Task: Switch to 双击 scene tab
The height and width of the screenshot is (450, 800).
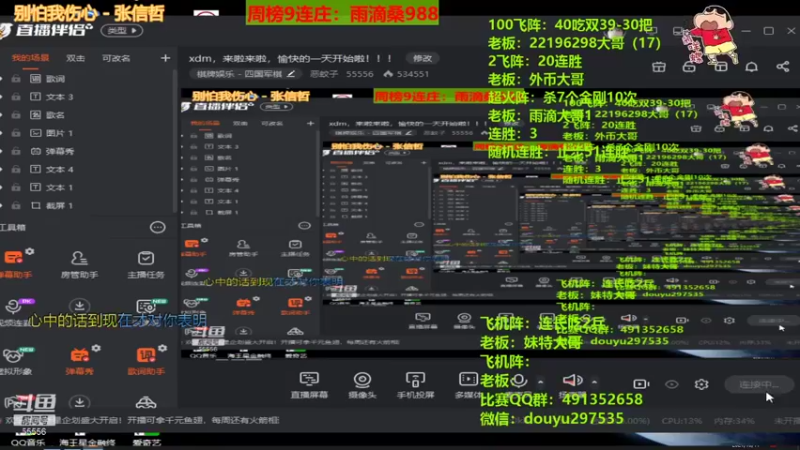Action: (76, 58)
